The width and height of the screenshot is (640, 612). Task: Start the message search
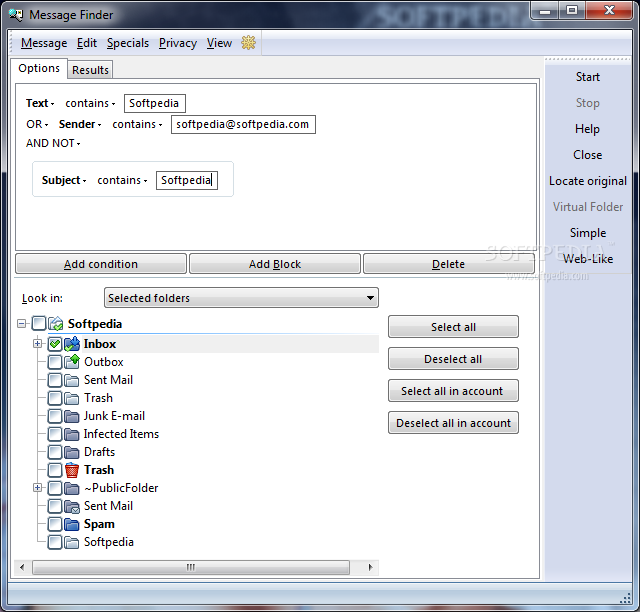(x=588, y=77)
